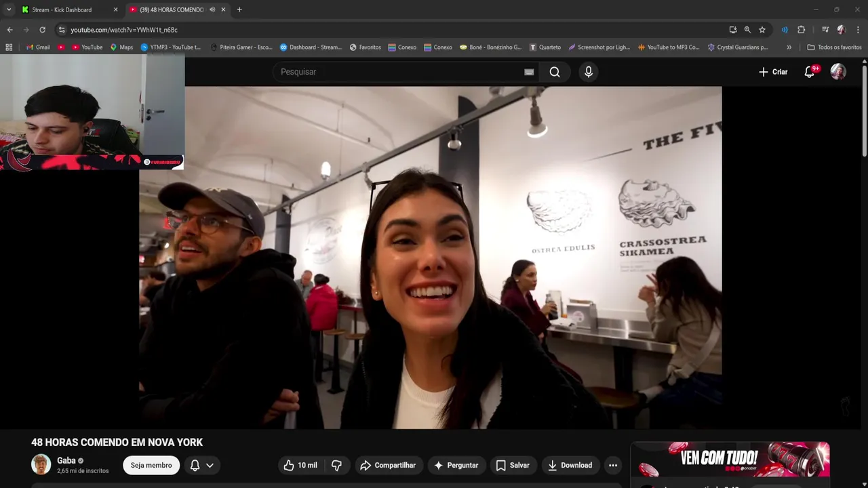The image size is (868, 488).
Task: Install app icon in address bar
Action: coord(733,30)
